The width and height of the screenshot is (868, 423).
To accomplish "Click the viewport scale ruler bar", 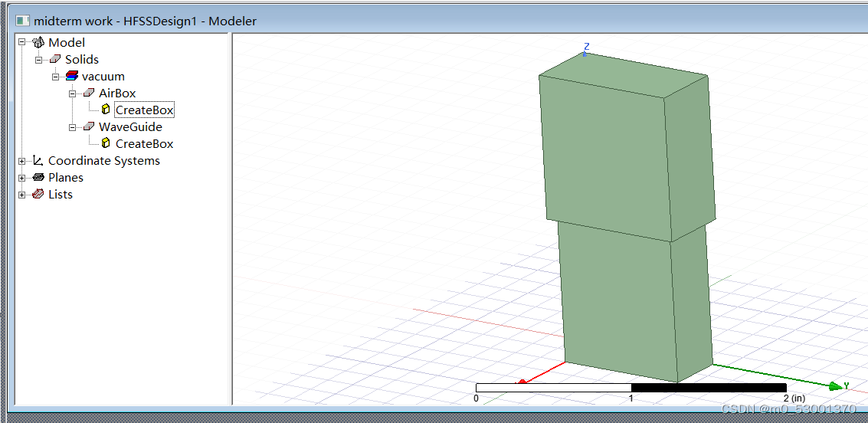I will click(x=631, y=388).
